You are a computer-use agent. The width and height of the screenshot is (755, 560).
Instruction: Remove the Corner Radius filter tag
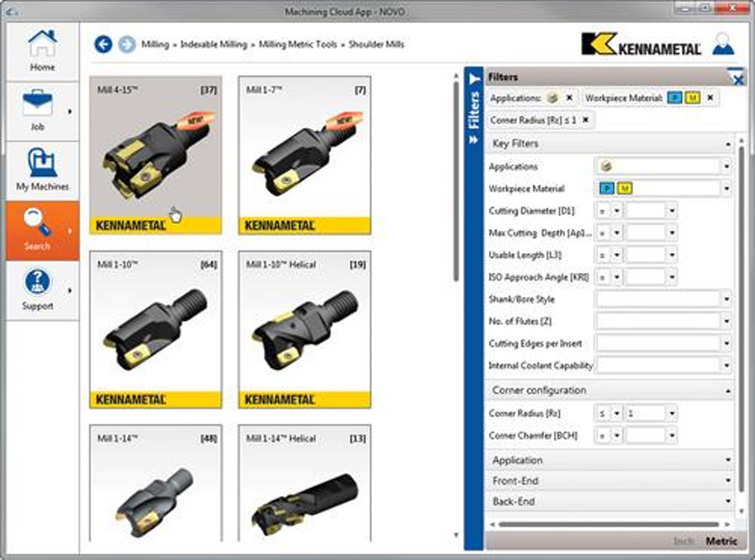point(586,120)
